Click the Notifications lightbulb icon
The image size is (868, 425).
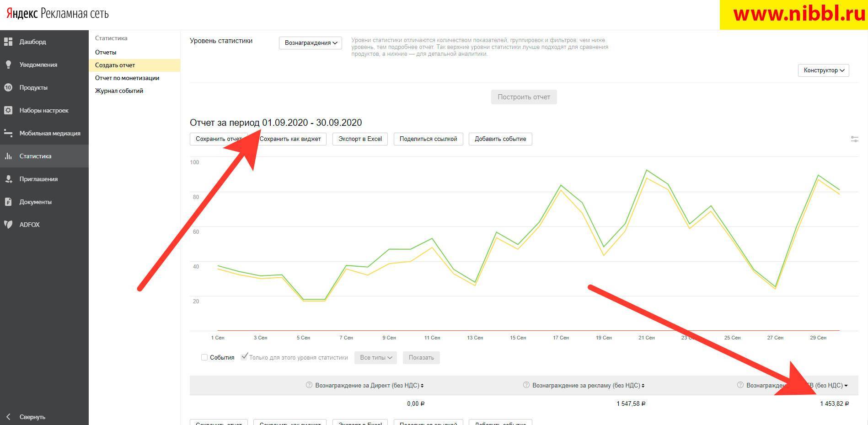click(x=8, y=65)
